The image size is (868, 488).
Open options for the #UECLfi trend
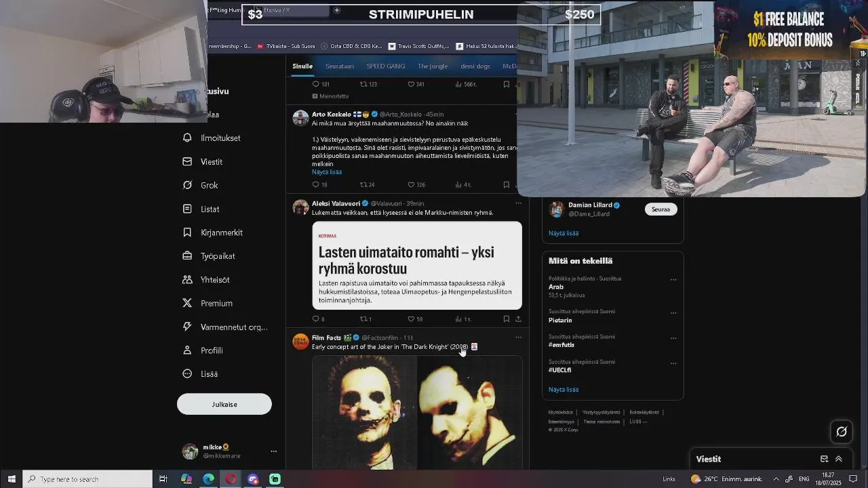point(673,363)
